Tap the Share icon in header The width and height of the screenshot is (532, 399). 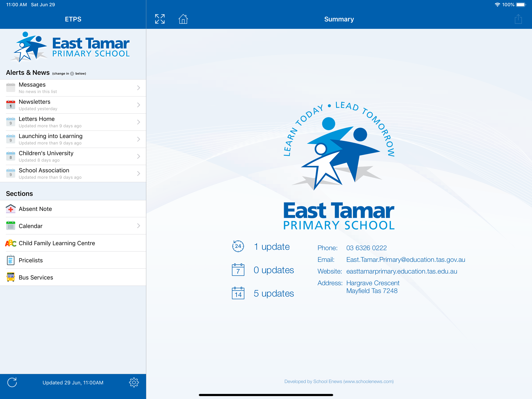click(518, 19)
